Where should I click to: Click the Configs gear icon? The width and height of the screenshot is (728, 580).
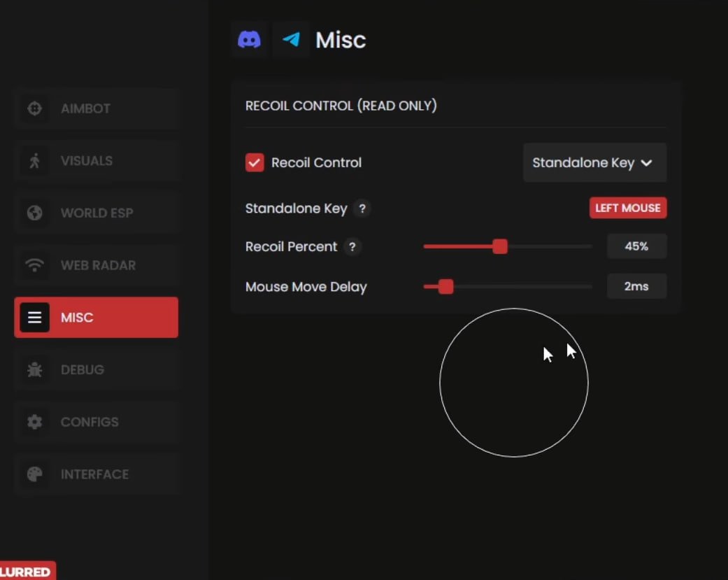(x=34, y=422)
